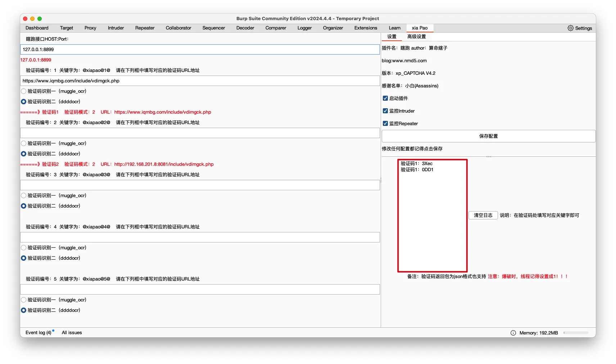The image size is (616, 364).
Task: Switch to the 高级设置 tab
Action: click(416, 37)
